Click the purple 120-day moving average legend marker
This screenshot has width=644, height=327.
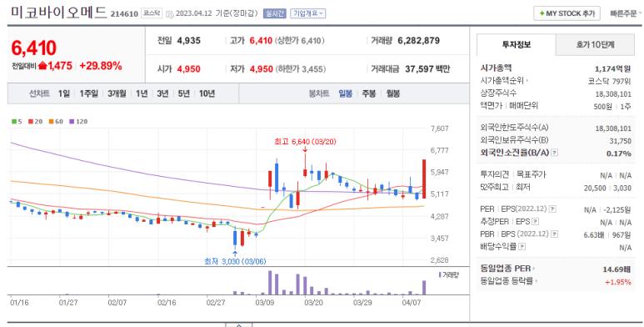(x=72, y=121)
